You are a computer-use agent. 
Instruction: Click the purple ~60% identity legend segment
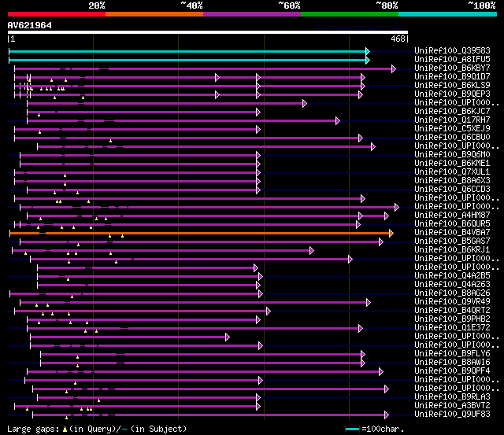pos(252,14)
